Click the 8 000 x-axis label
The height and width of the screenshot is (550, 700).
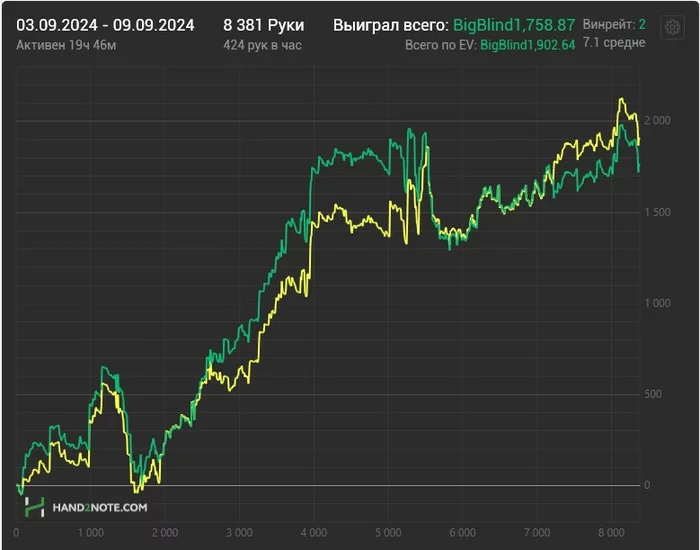(611, 533)
